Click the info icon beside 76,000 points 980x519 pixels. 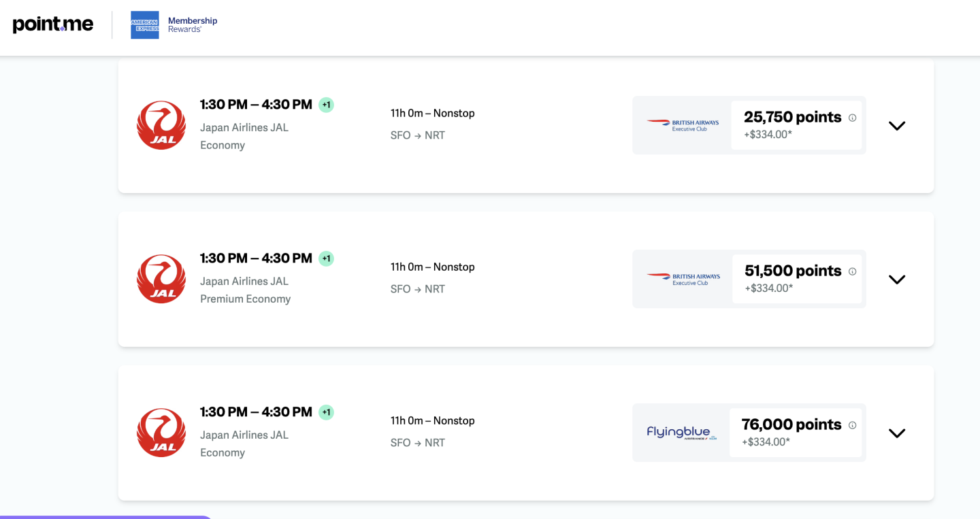point(852,425)
